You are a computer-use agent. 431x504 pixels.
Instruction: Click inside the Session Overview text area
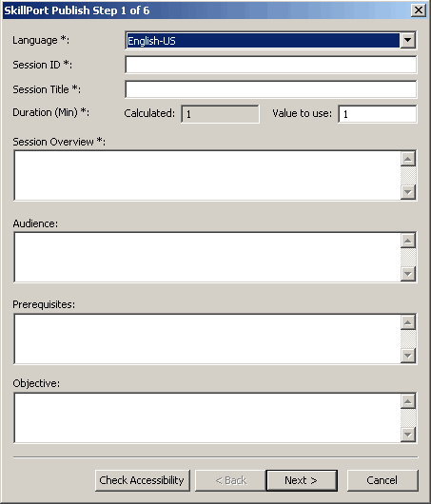coord(207,176)
